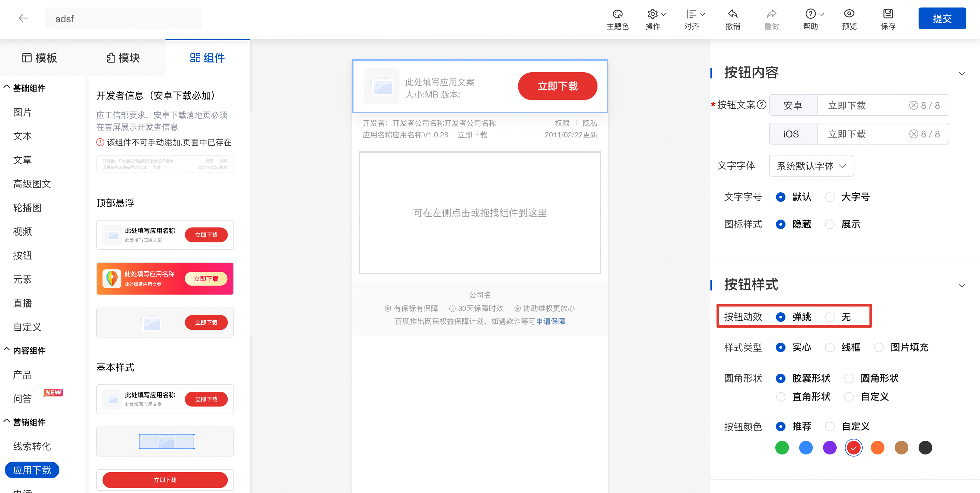
Task: Click the 撤销 undo icon
Action: (733, 18)
